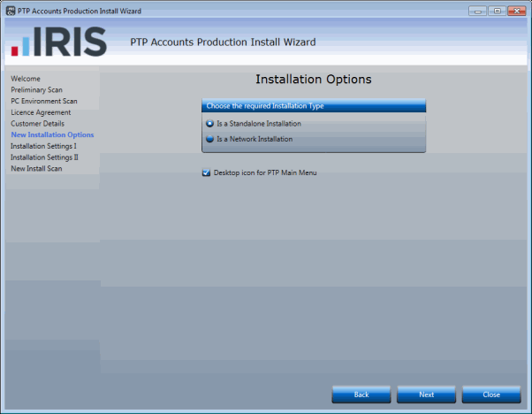Image resolution: width=532 pixels, height=414 pixels.
Task: Close the window with the red X
Action: click(517, 11)
